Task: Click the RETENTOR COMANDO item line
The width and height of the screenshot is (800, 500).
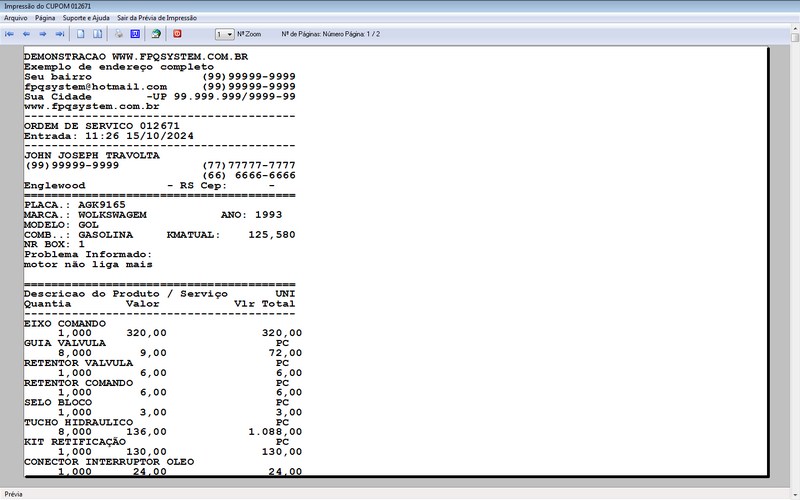Action: 78,383
